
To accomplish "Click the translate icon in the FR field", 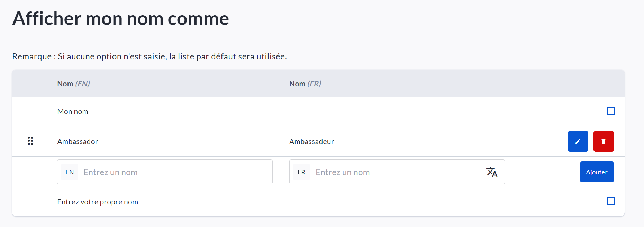I will click(x=491, y=172).
